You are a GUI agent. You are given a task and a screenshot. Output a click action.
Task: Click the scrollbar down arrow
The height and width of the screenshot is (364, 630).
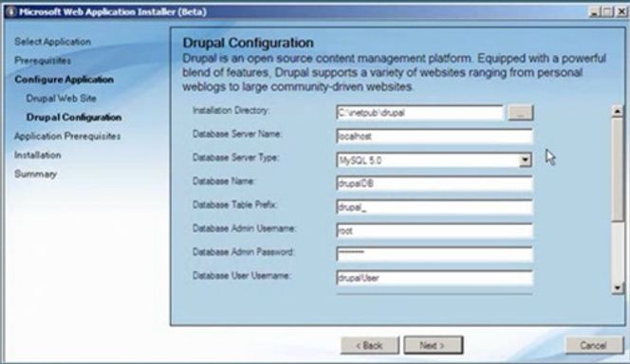click(618, 287)
